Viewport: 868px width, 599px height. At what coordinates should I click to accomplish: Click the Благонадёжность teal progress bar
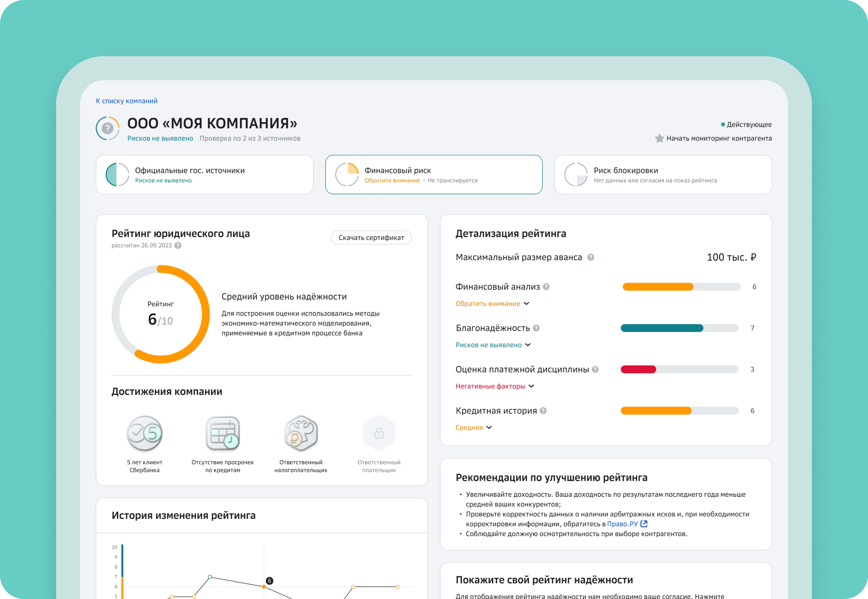tap(680, 328)
